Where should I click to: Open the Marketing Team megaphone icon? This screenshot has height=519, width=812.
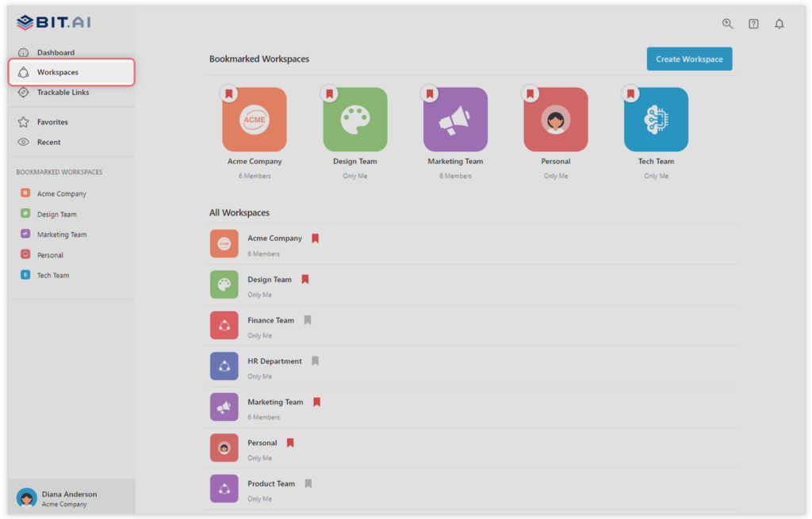pos(455,119)
